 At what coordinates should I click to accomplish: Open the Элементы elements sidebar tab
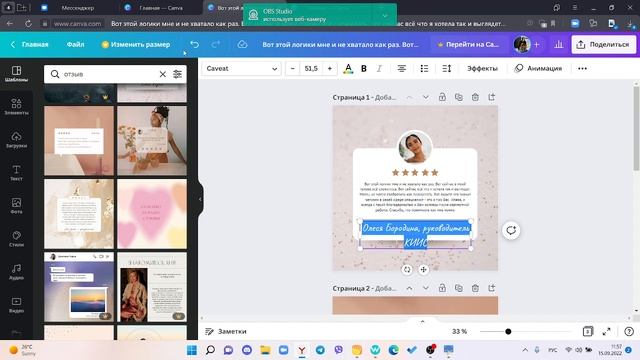click(16, 107)
